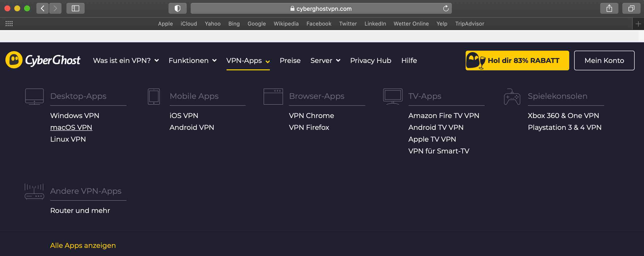The height and width of the screenshot is (256, 644).
Task: Open the Google bookmark
Action: (257, 24)
